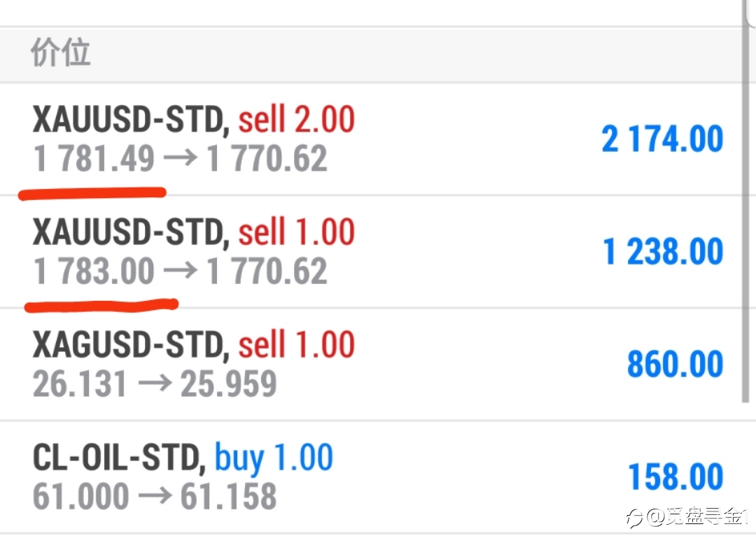756x550 pixels.
Task: Select the XAUUSD-STD sell 2.00 position
Action: point(370,139)
